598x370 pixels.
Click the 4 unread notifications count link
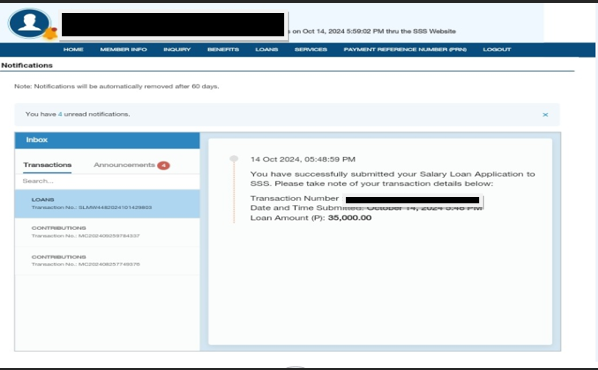(60, 114)
